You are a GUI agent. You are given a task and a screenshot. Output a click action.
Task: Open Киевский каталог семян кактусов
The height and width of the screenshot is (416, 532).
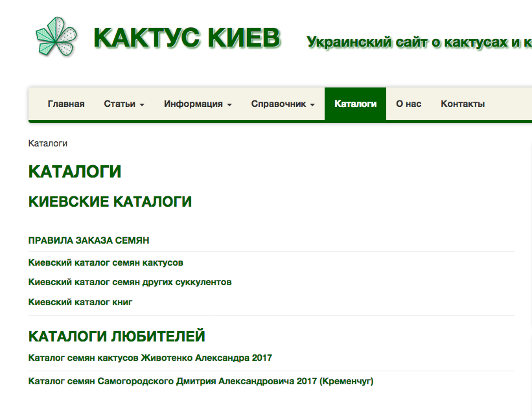click(x=106, y=262)
